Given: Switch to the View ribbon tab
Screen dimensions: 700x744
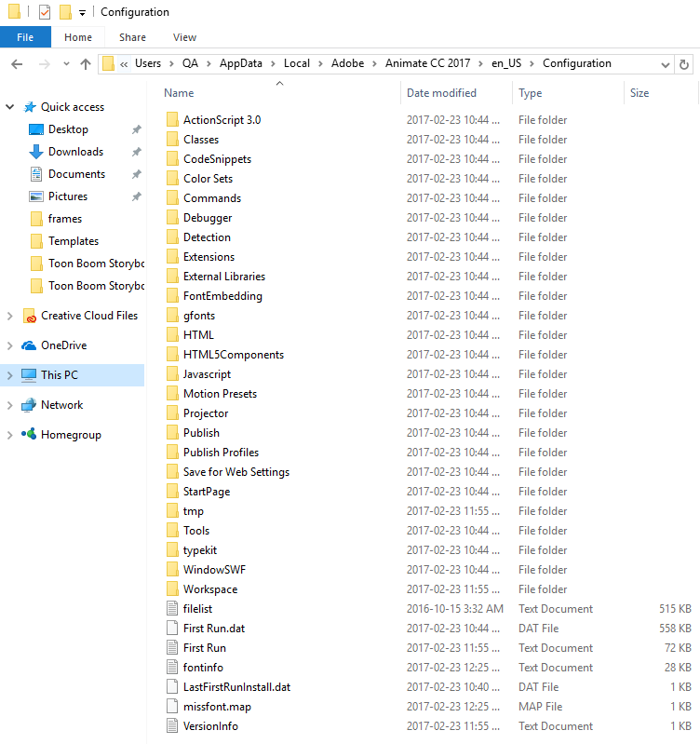Looking at the screenshot, I should 184,37.
